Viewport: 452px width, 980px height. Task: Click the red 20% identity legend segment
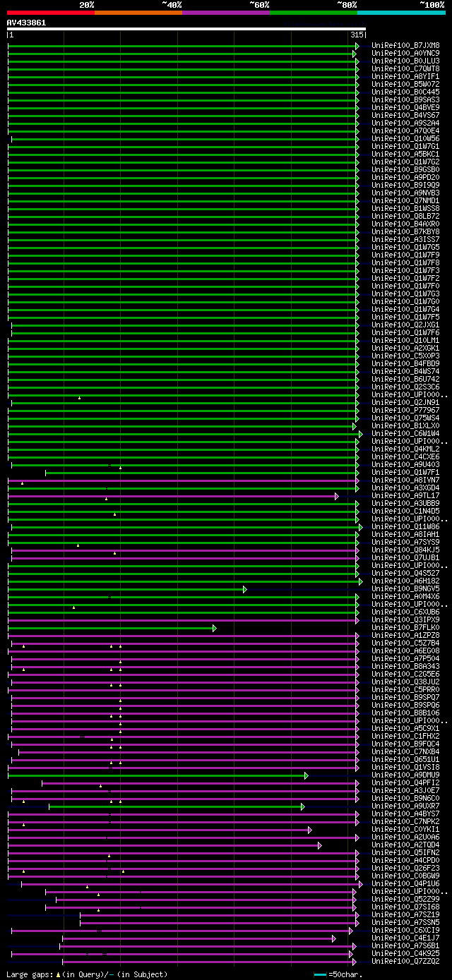(50, 12)
